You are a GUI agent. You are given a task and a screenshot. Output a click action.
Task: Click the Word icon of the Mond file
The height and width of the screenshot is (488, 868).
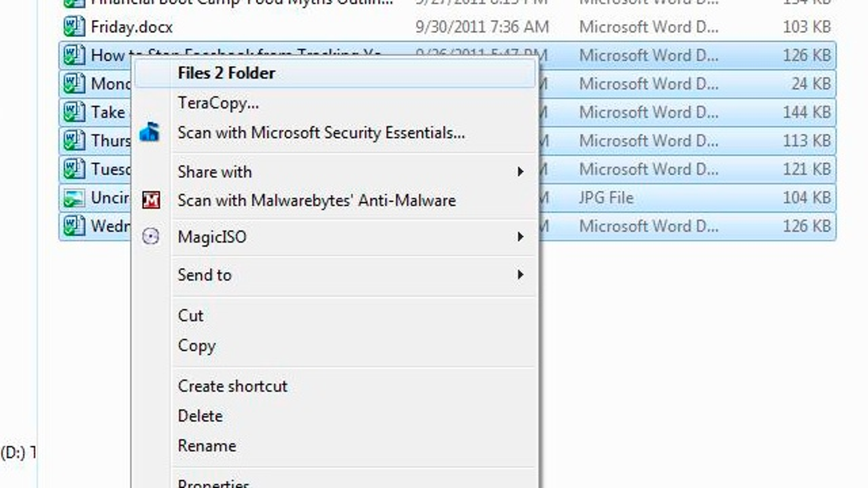[x=74, y=84]
